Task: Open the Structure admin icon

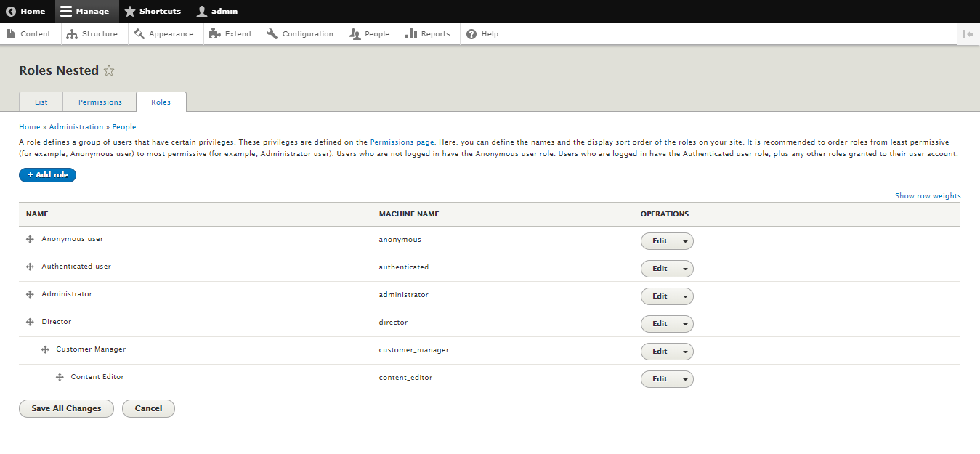Action: 71,33
